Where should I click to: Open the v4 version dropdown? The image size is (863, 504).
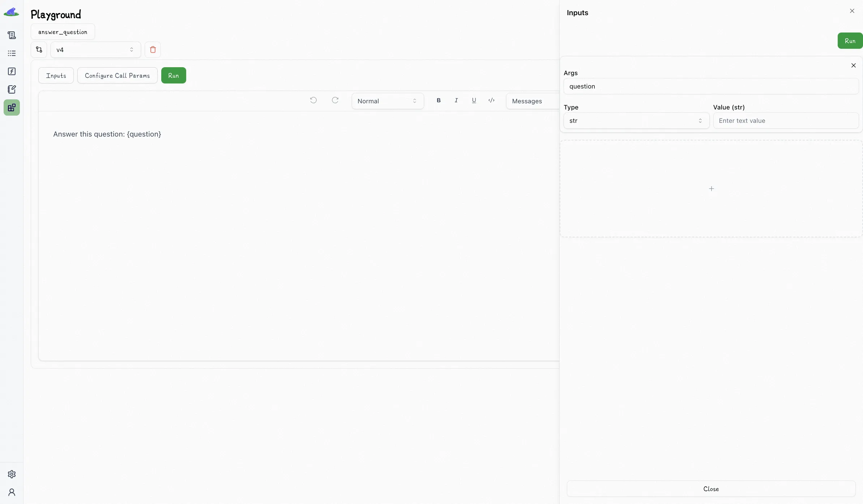(95, 49)
